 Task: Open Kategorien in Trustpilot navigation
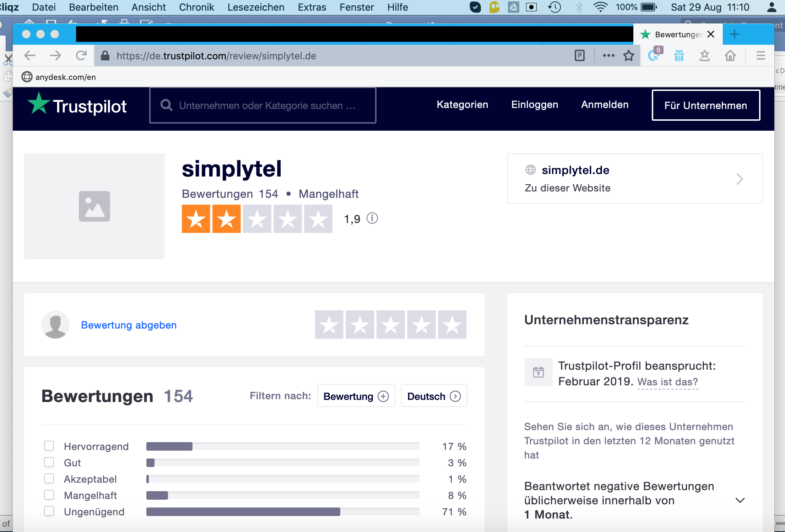point(462,104)
